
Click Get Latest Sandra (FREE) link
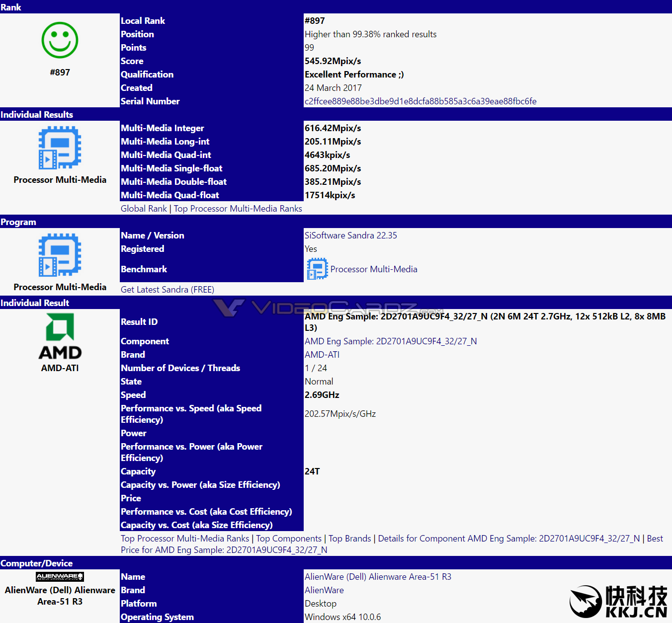click(168, 290)
